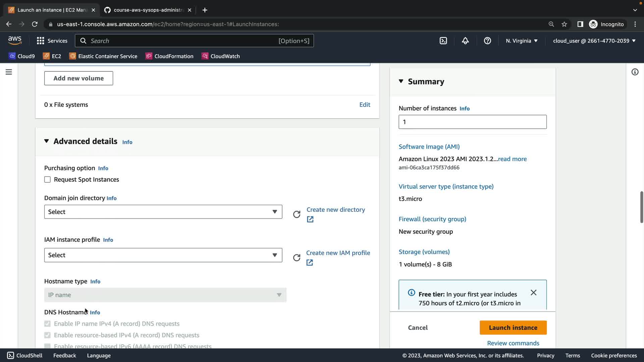Open the Services grid menu
The width and height of the screenshot is (644, 362).
52,41
